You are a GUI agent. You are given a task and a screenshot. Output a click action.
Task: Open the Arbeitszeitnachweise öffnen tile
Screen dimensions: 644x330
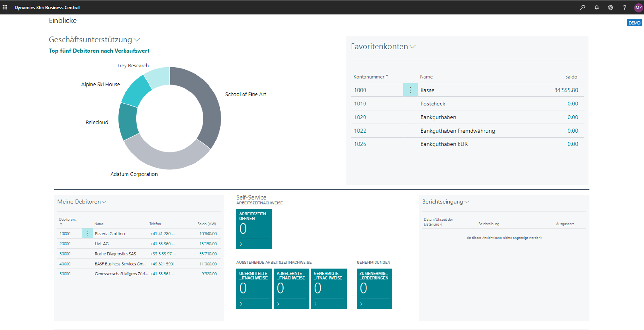coord(254,229)
